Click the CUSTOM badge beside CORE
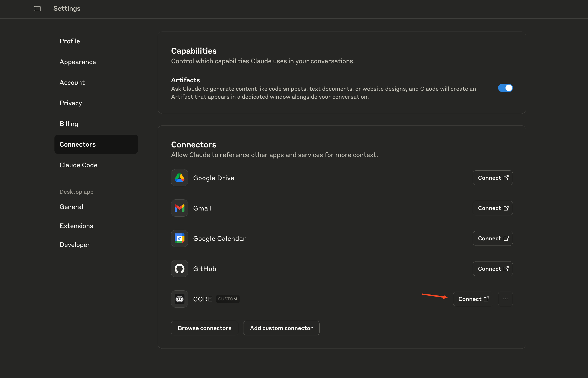588x378 pixels. tap(227, 299)
